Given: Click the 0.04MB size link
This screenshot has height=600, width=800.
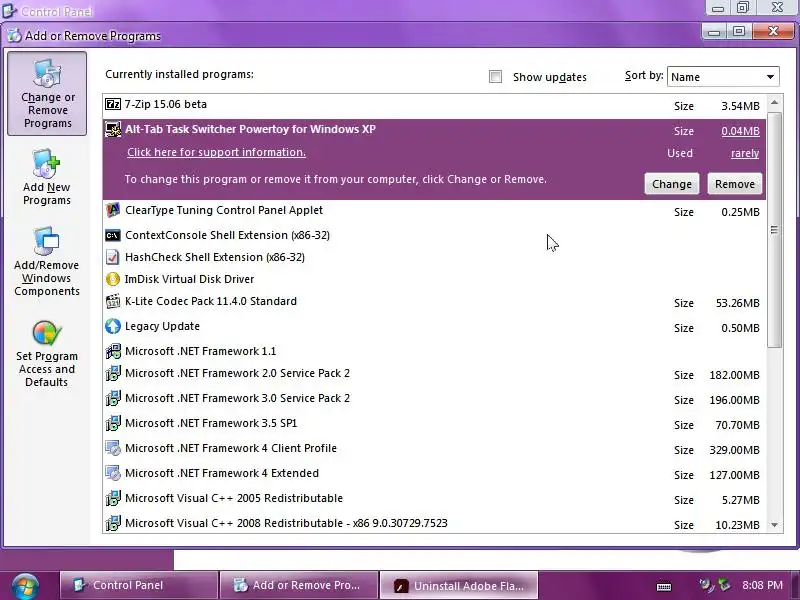Looking at the screenshot, I should coord(740,131).
